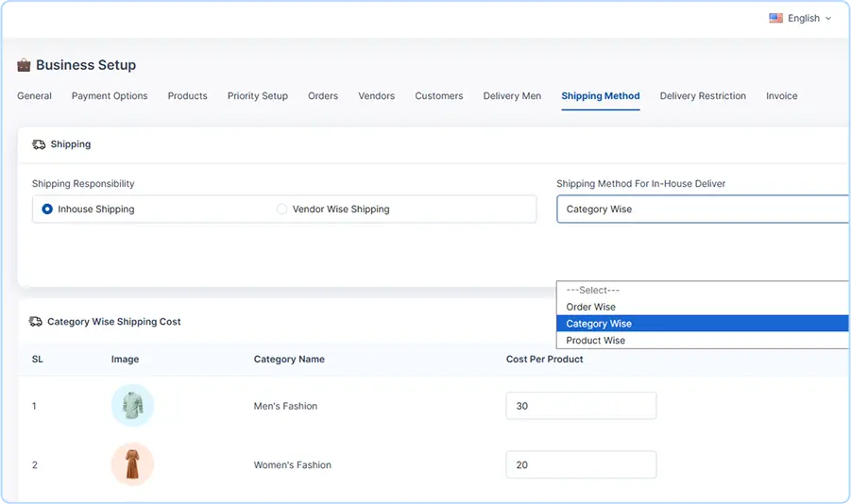The height and width of the screenshot is (504, 851).
Task: Click the Shipping Responsibility label
Action: 83,183
